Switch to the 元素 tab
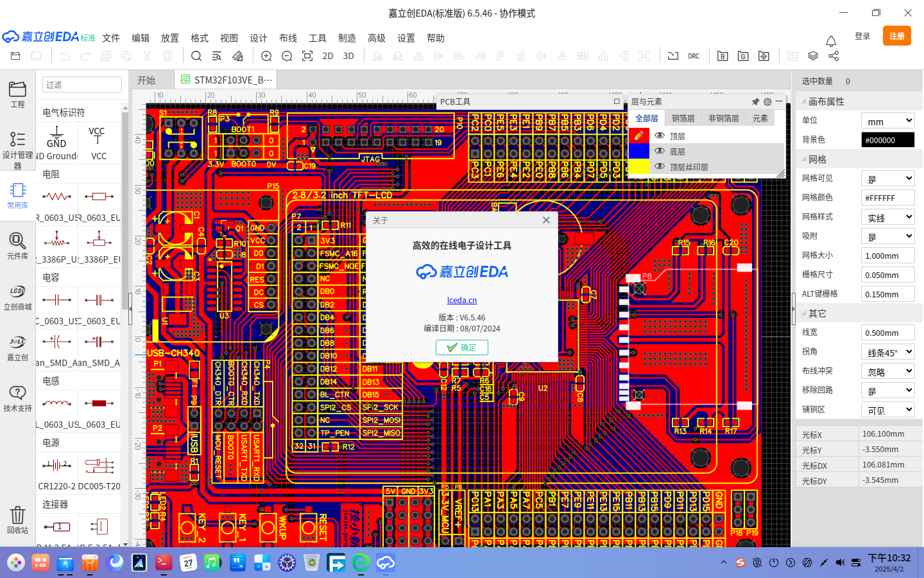This screenshot has height=578, width=924. click(x=760, y=118)
